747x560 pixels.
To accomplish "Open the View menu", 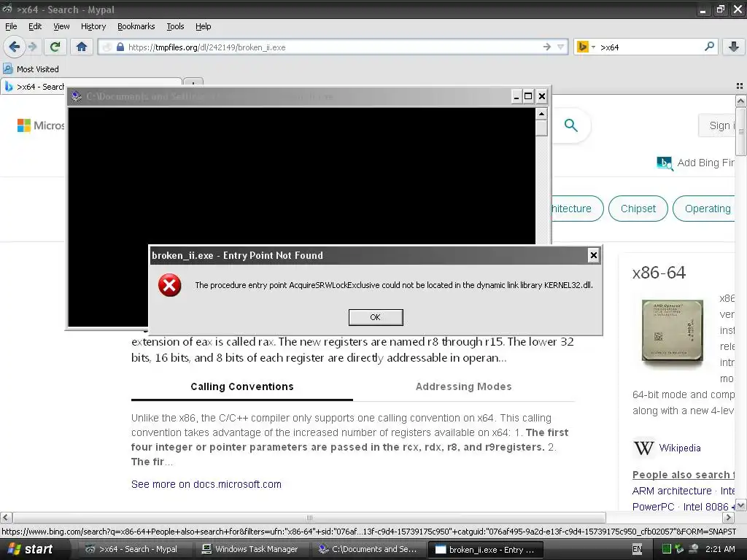I will pyautogui.click(x=61, y=26).
